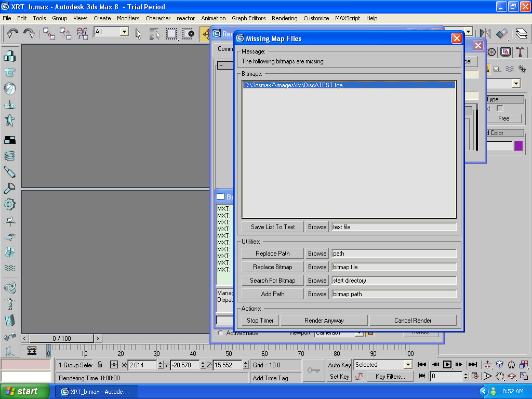Toggle the selection lock padlock icon
Viewport: 532px width, 399px height.
click(100, 365)
